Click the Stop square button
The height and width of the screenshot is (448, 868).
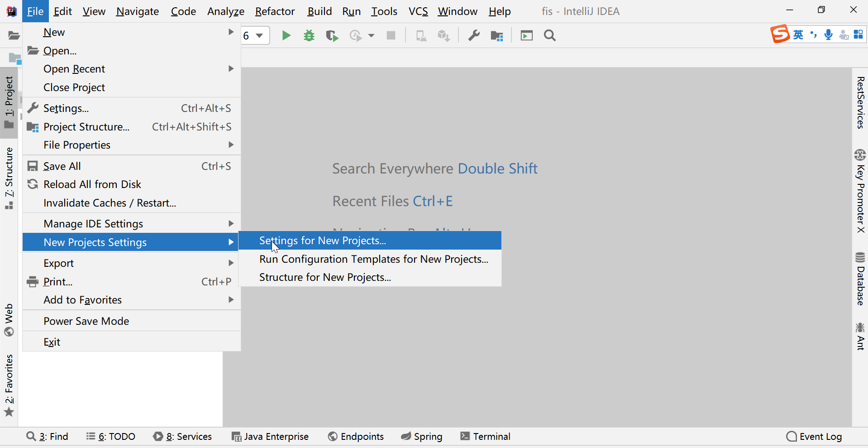click(391, 35)
